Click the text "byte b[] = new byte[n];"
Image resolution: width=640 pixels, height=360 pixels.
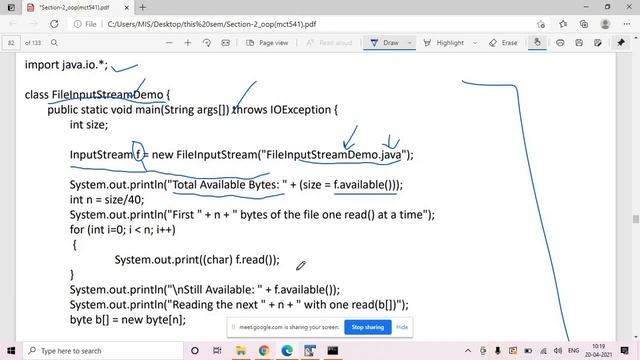(128, 320)
